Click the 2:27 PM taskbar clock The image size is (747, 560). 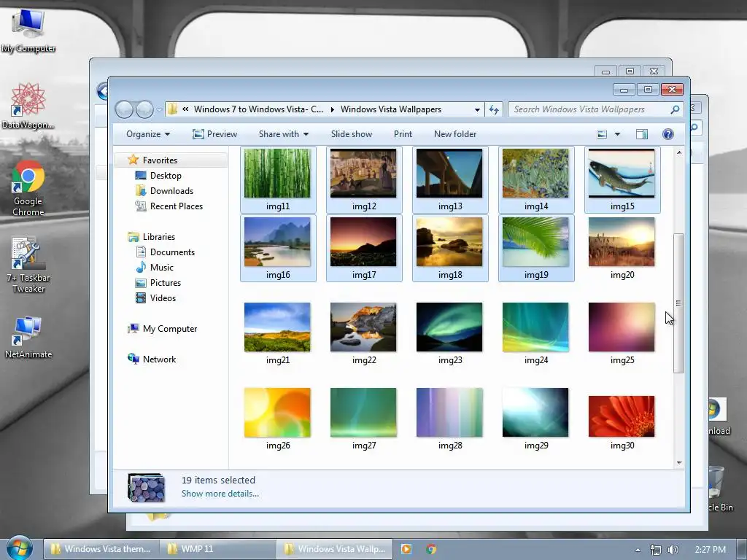710,550
